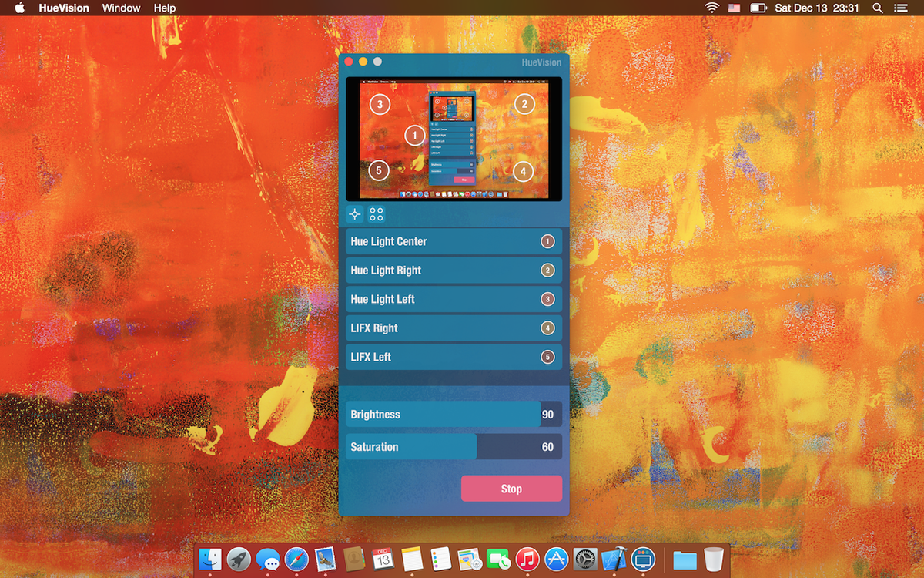924x578 pixels.
Task: Adjust the Saturation slider
Action: coord(454,446)
